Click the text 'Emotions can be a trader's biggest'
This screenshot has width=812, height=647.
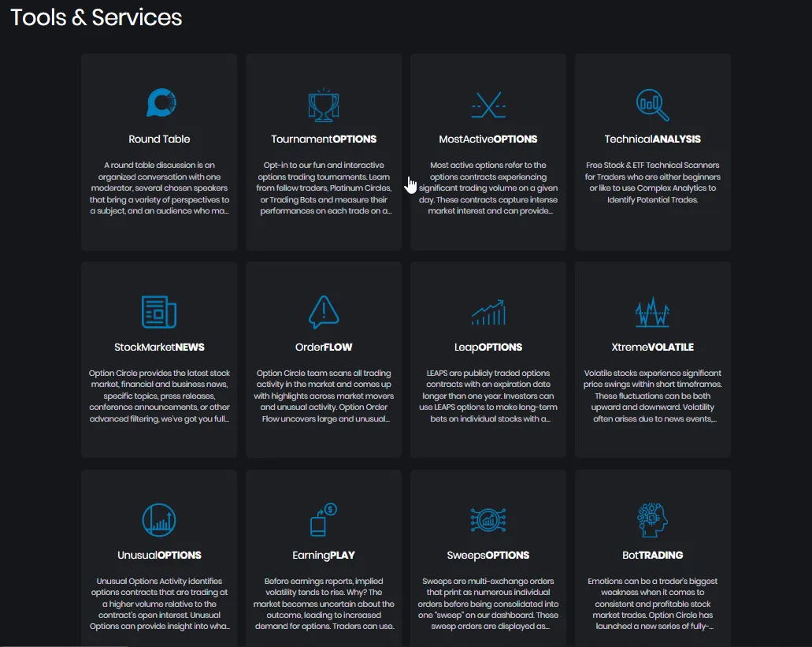(652, 582)
